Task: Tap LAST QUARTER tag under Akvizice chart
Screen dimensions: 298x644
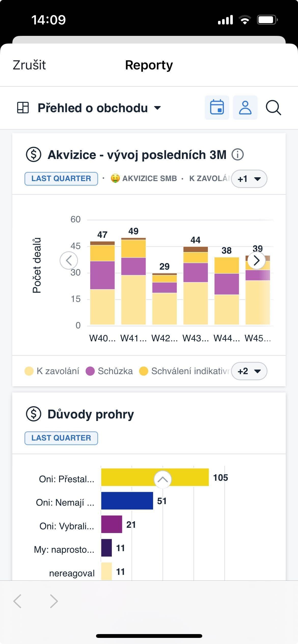Action: coord(61,179)
